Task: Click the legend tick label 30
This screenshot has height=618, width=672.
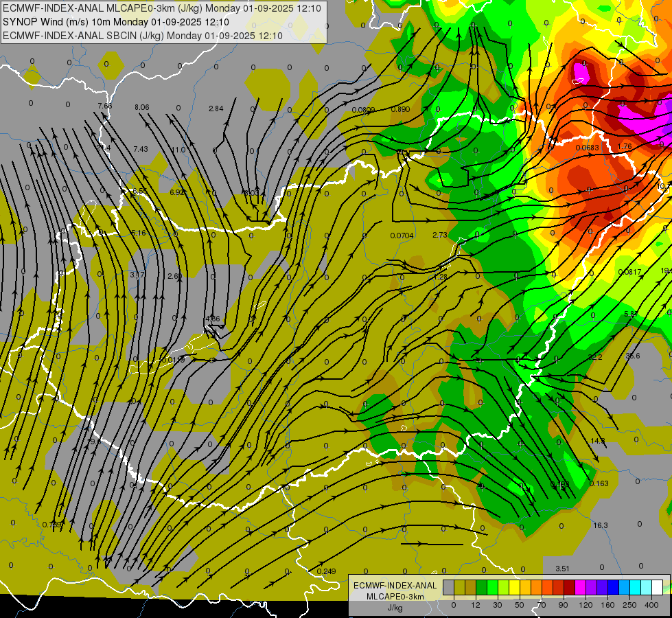Action: [x=497, y=605]
